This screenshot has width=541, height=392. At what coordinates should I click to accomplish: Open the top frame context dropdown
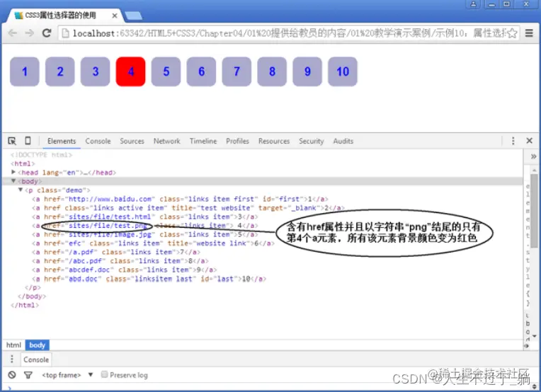point(67,375)
